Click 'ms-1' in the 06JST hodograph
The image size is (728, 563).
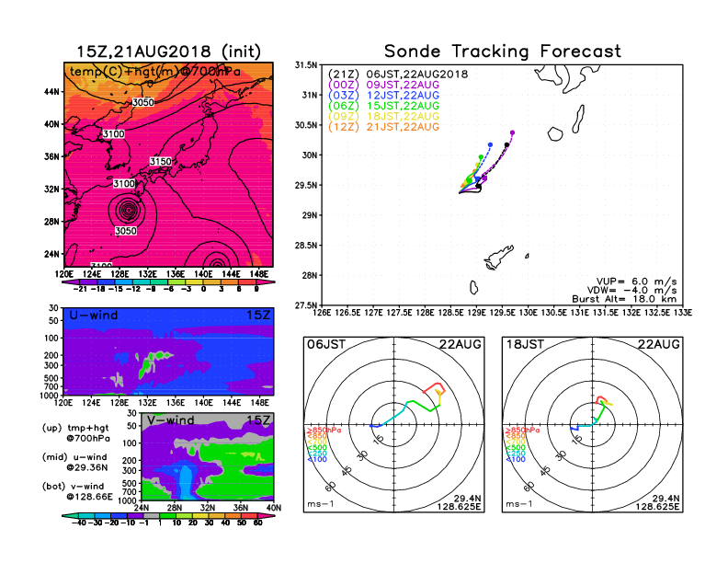pos(321,504)
